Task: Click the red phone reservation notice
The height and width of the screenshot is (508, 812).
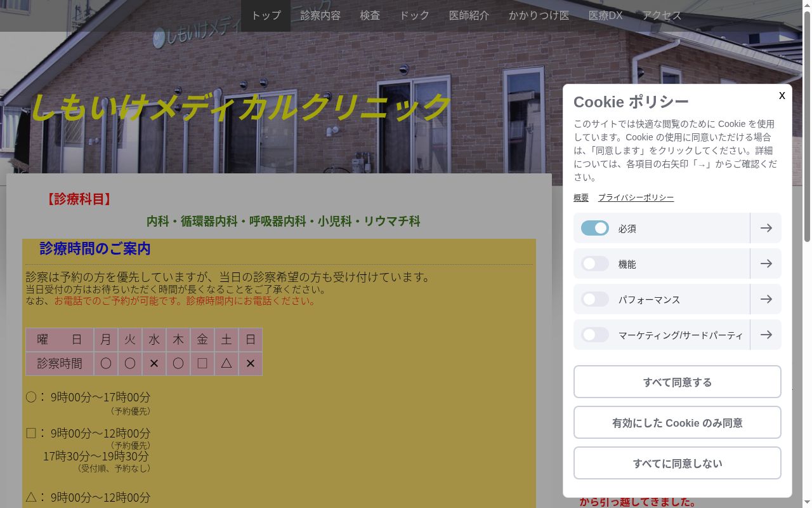Action: click(x=185, y=300)
